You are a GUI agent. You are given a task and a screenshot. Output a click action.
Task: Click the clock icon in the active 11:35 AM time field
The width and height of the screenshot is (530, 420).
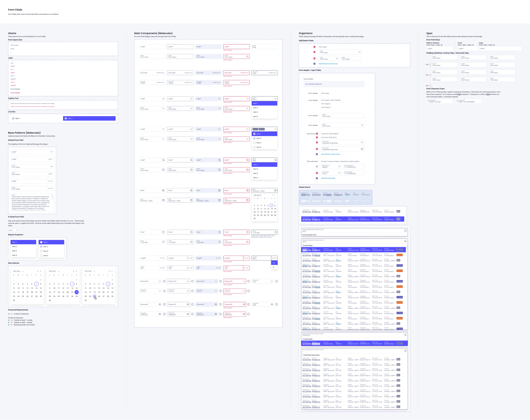[275, 232]
